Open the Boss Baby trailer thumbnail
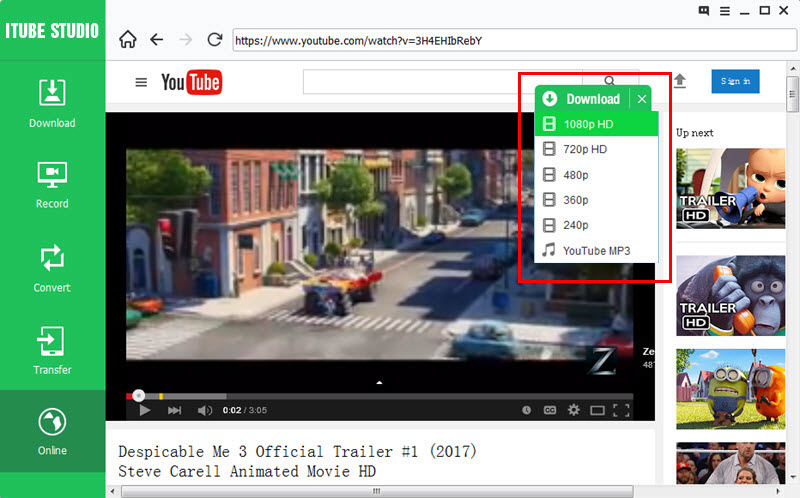Image resolution: width=800 pixels, height=498 pixels. click(x=731, y=188)
